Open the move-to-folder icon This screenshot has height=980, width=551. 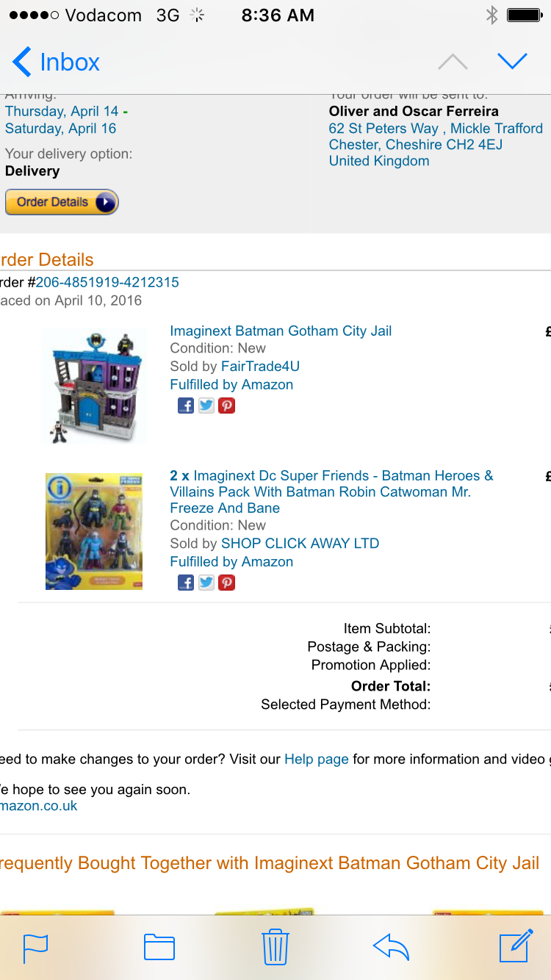159,947
